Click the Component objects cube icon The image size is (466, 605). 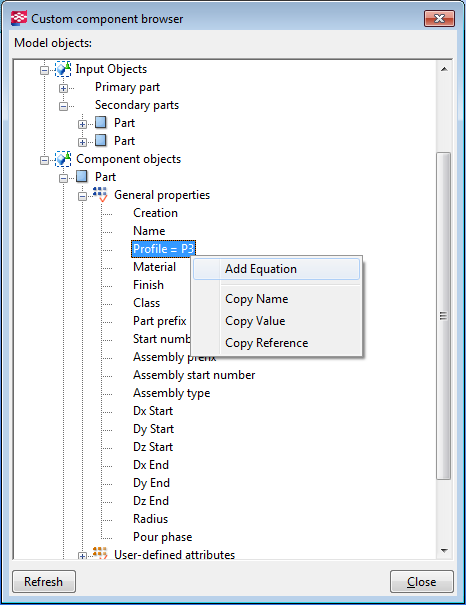[63, 159]
